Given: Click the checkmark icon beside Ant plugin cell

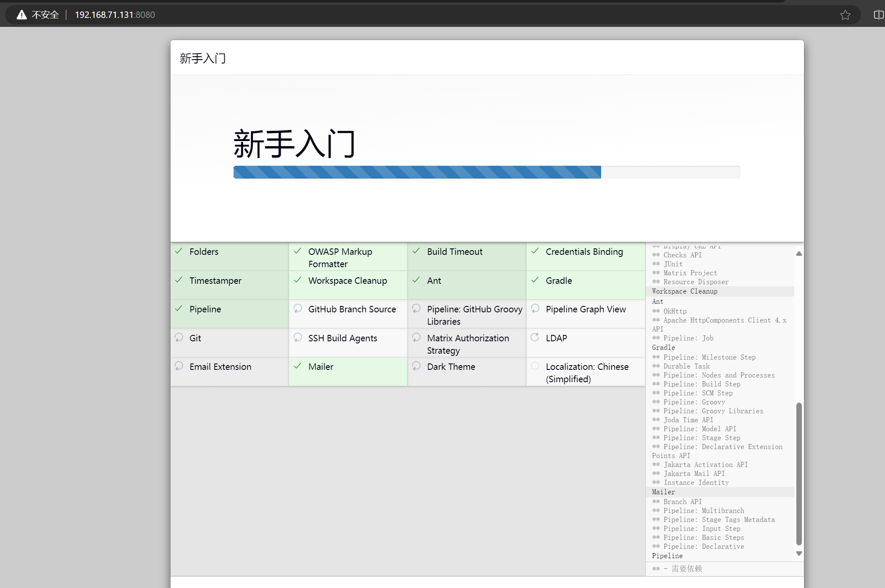Looking at the screenshot, I should point(416,280).
